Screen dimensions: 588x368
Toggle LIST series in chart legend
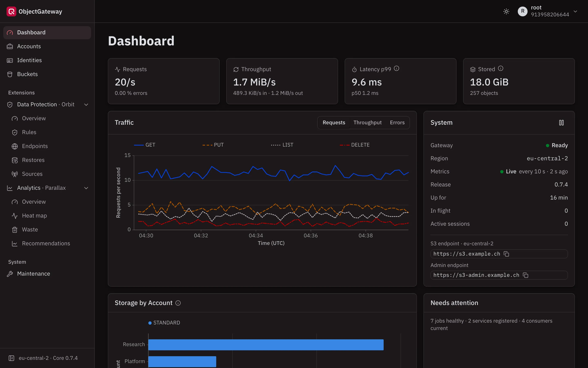click(282, 145)
